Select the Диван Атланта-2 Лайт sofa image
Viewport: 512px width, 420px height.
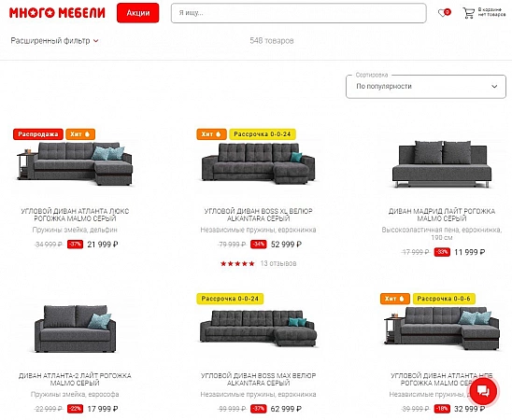75,329
